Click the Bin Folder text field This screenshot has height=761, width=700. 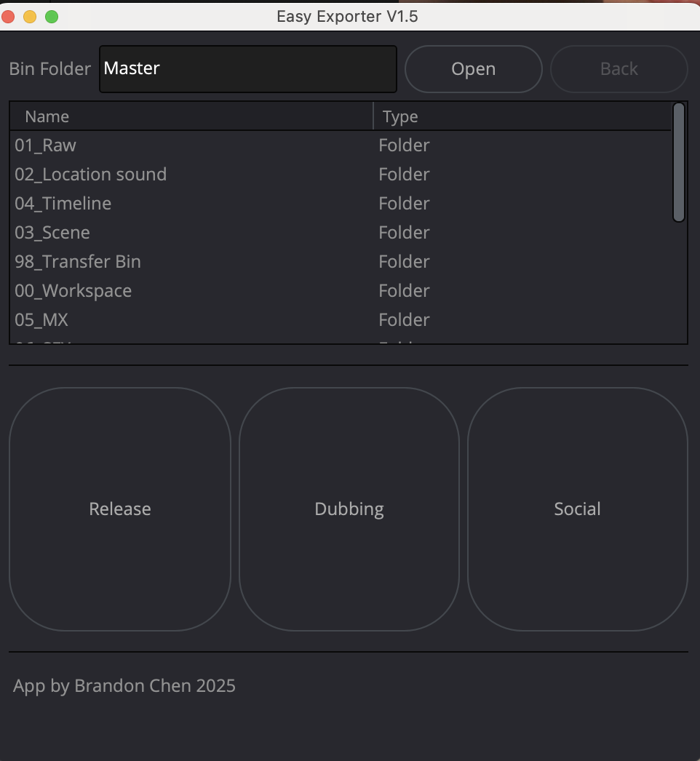point(247,69)
